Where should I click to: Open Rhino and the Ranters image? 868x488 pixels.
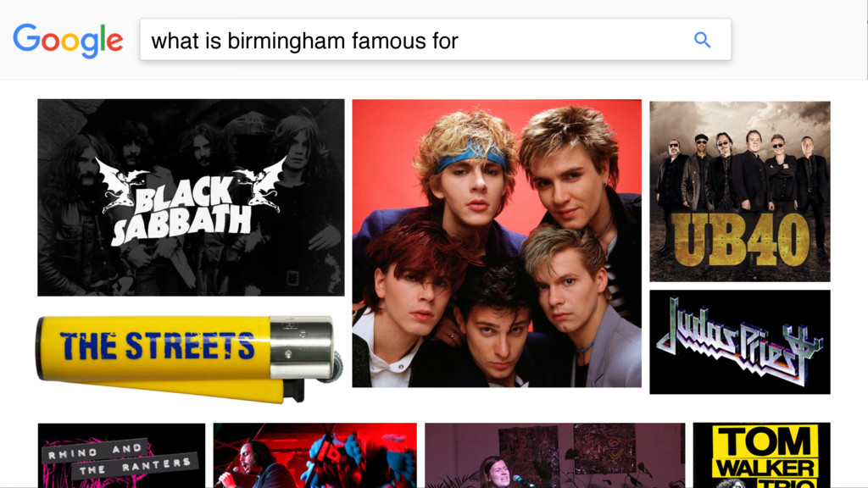coord(121,455)
